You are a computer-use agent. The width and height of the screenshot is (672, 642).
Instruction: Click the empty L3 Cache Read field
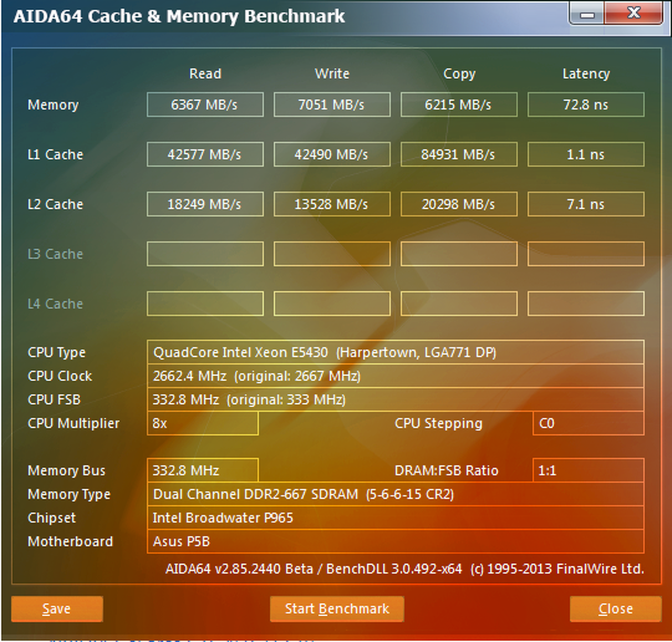pyautogui.click(x=205, y=254)
